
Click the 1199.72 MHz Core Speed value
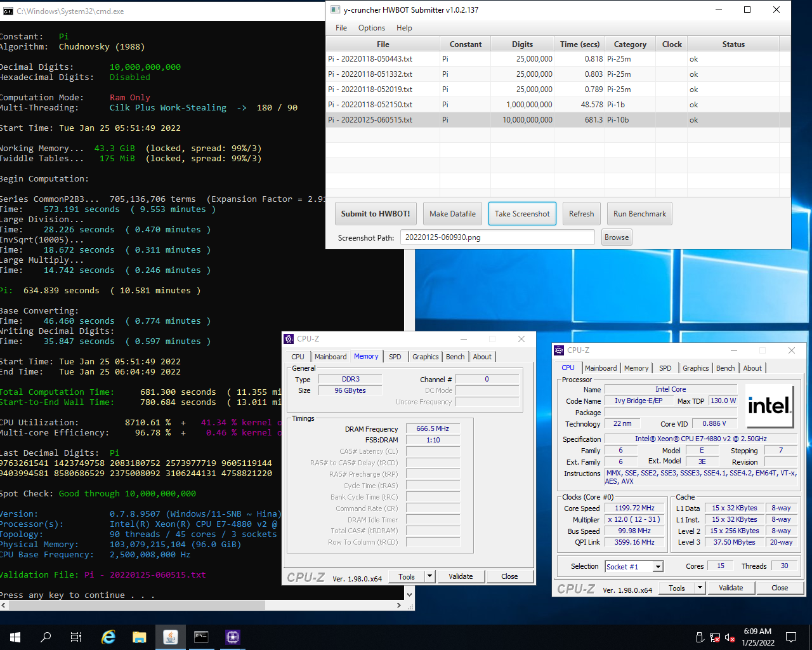(x=634, y=508)
